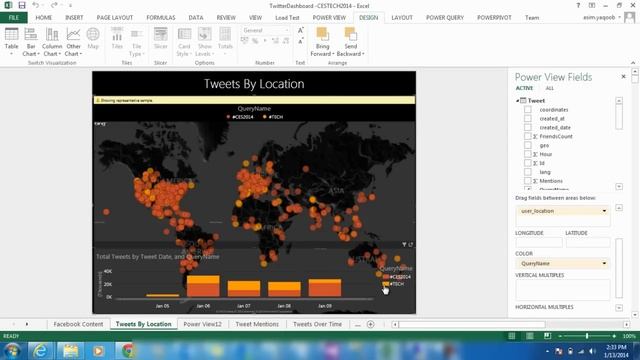Open the FILE menu

(x=13, y=18)
